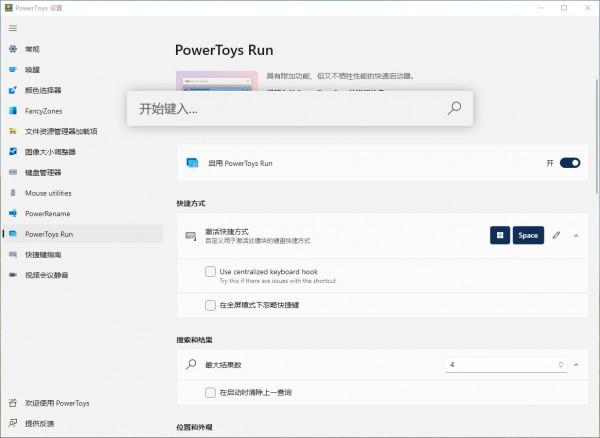Click the 位置和外观 section heading
This screenshot has width=600, height=438.
[x=194, y=427]
